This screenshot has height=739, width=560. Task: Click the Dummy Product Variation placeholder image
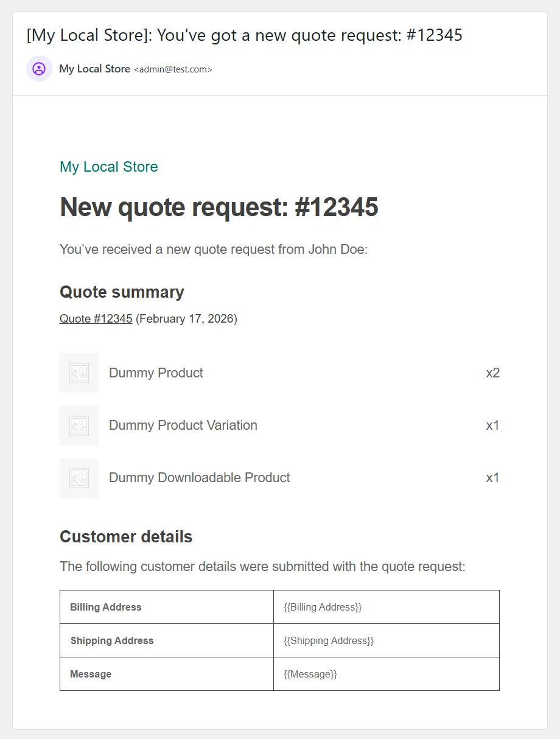79,425
